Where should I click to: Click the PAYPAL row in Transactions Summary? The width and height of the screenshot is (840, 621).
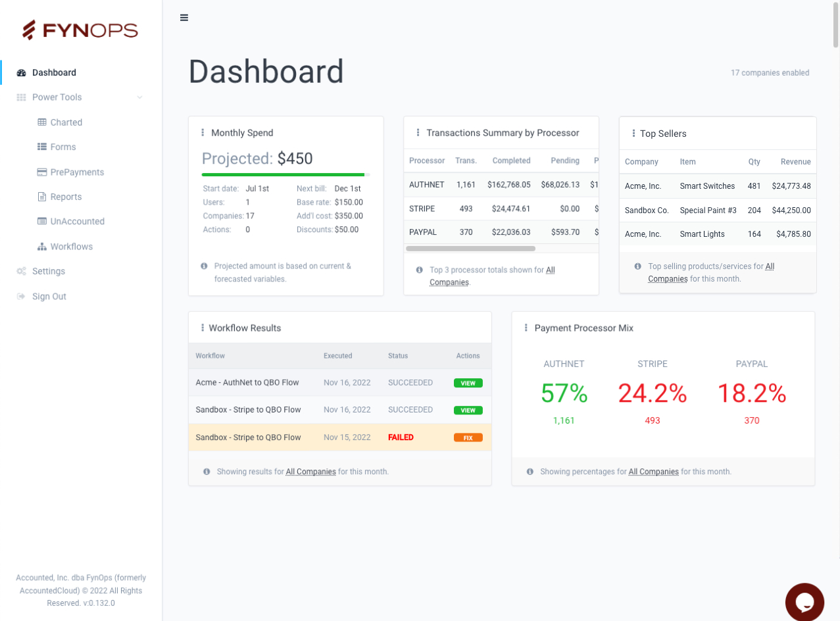click(x=501, y=232)
